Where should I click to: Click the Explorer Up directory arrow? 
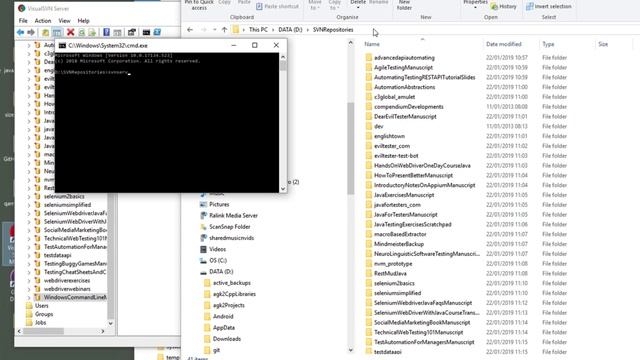click(x=224, y=30)
